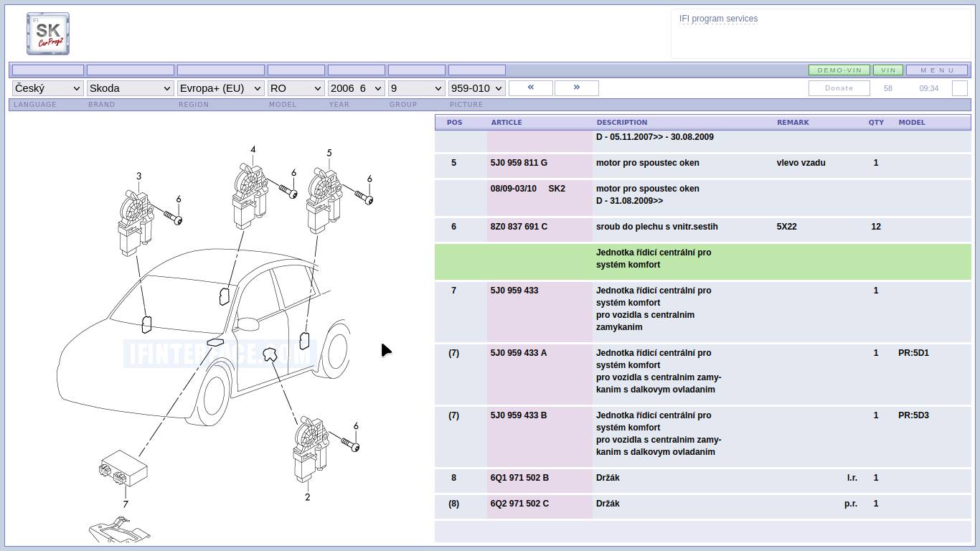The width and height of the screenshot is (980, 551).
Task: Click the MODEL column header
Action: pos(912,123)
